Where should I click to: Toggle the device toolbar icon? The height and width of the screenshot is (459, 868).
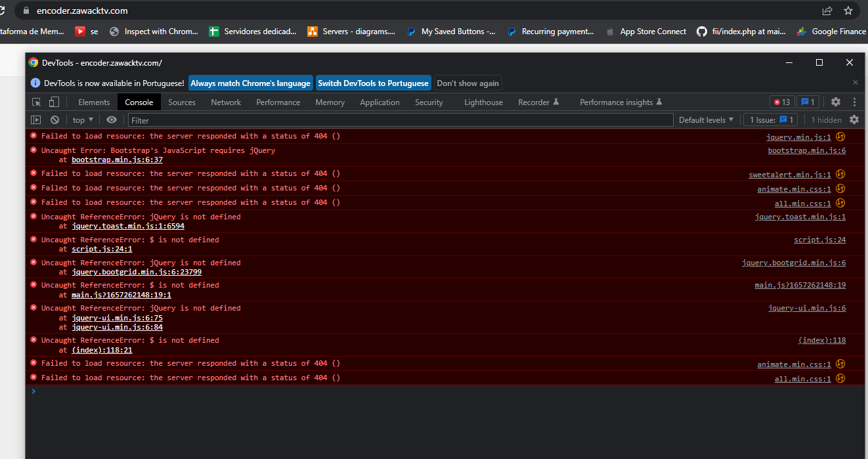pos(54,102)
